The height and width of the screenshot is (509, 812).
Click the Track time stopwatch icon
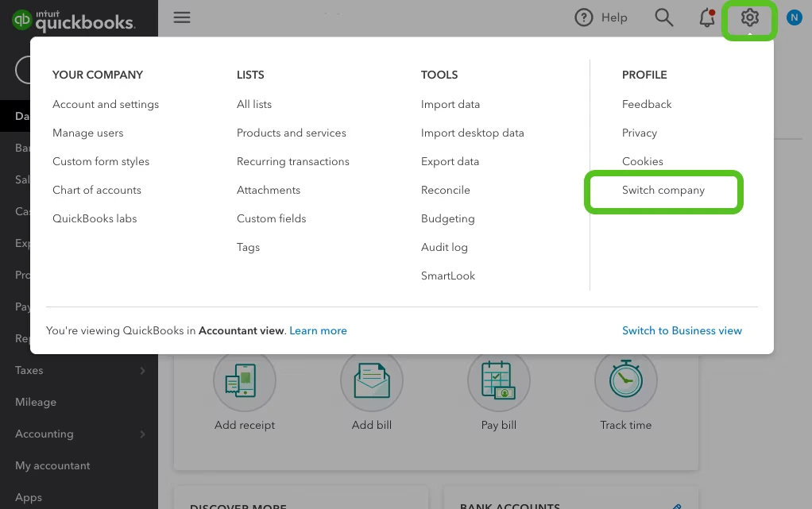[625, 380]
